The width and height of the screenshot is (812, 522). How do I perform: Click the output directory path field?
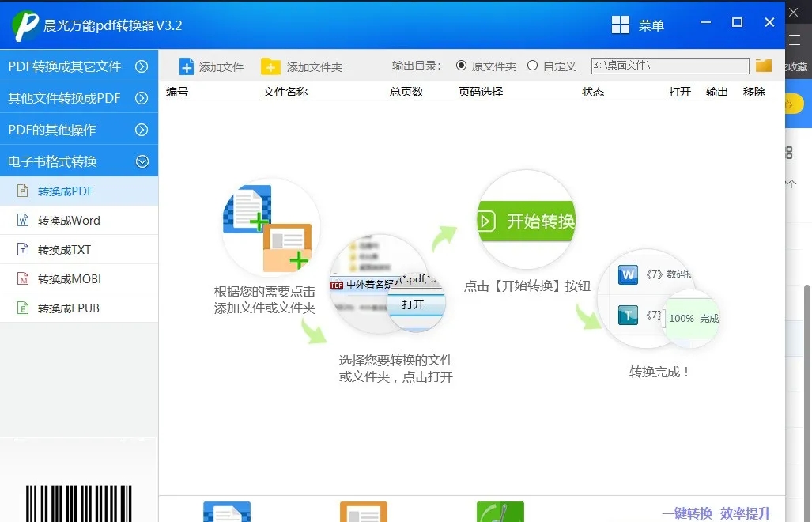tap(669, 66)
